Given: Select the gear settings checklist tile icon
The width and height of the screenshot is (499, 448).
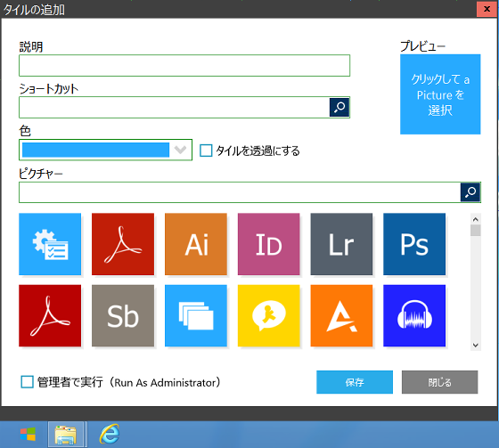Looking at the screenshot, I should click(x=50, y=244).
